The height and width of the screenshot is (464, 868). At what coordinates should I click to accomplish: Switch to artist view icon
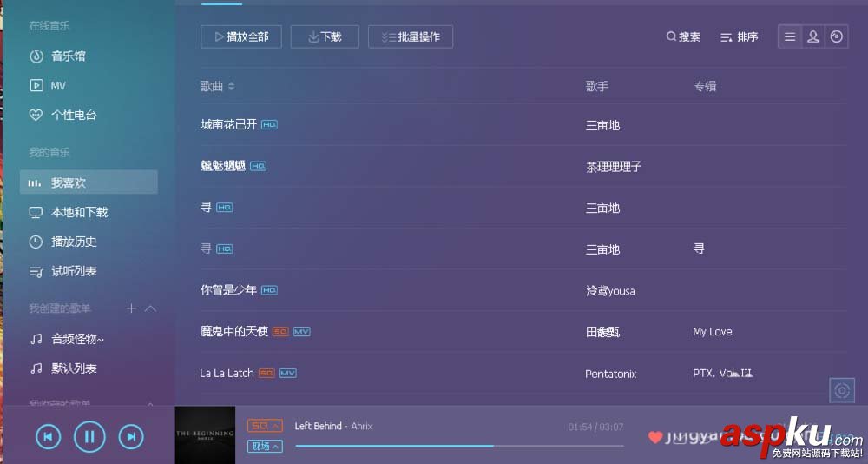point(813,36)
